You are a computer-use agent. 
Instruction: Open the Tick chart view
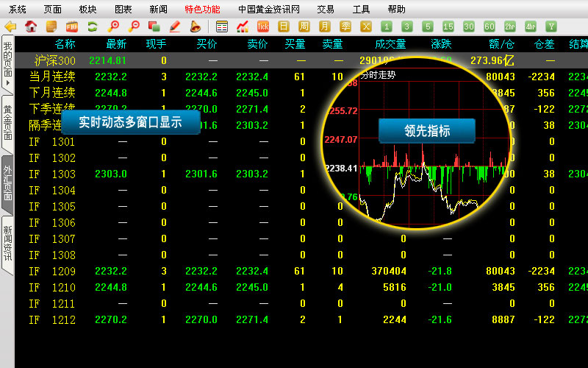point(263,26)
